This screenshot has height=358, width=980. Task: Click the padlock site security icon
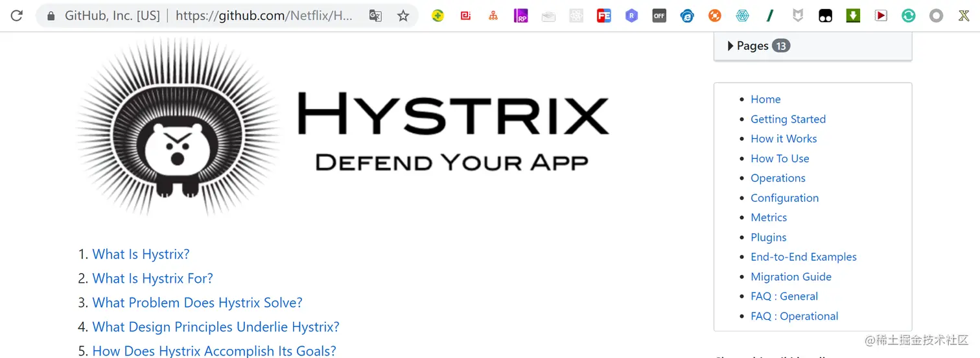pyautogui.click(x=51, y=16)
